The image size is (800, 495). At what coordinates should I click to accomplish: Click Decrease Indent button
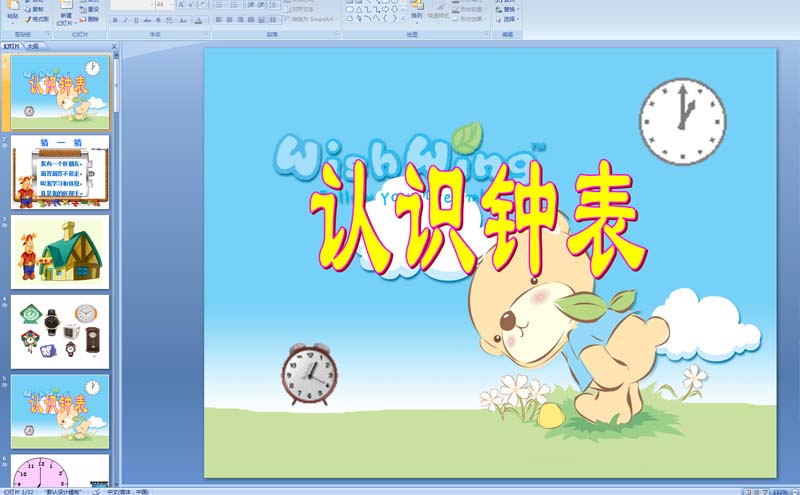pyautogui.click(x=251, y=5)
